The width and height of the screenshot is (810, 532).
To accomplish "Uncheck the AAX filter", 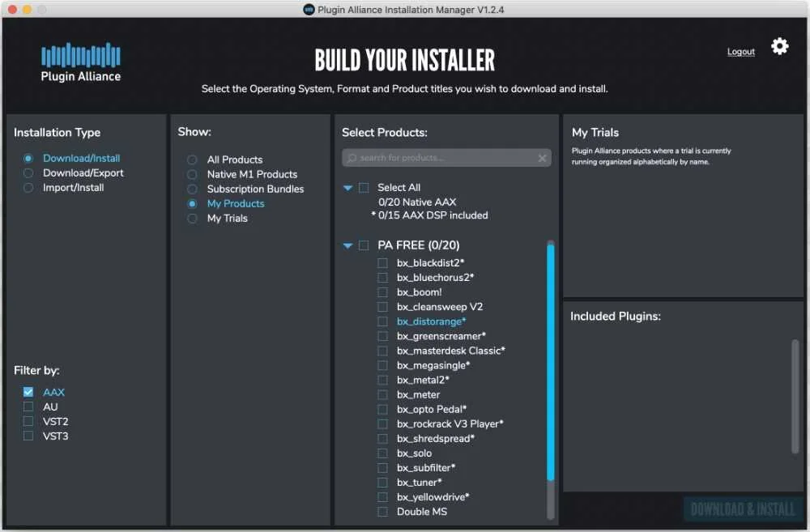I will [28, 392].
